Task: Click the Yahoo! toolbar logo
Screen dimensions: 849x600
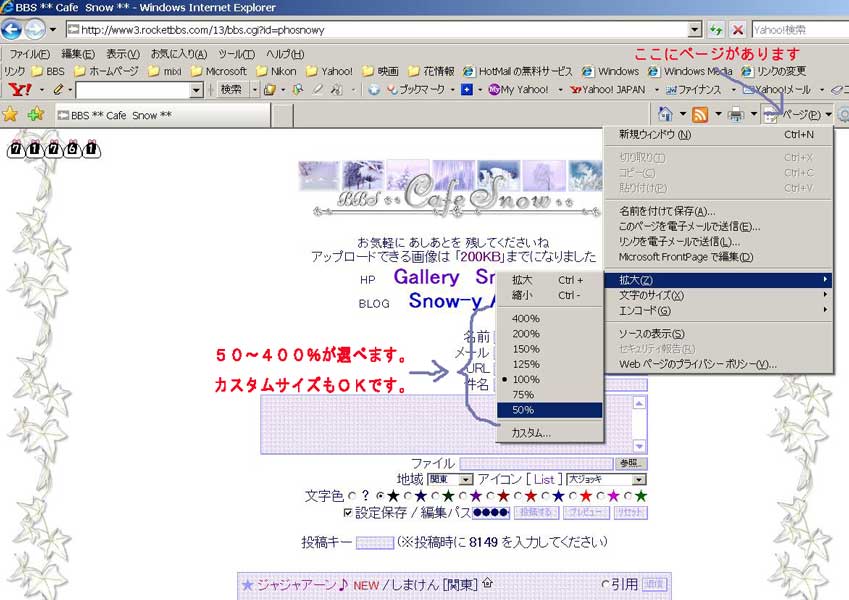Action: pyautogui.click(x=18, y=90)
